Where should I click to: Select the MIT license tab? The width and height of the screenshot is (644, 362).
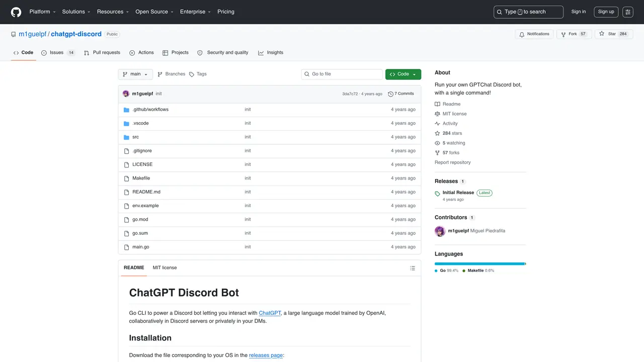[165, 268]
